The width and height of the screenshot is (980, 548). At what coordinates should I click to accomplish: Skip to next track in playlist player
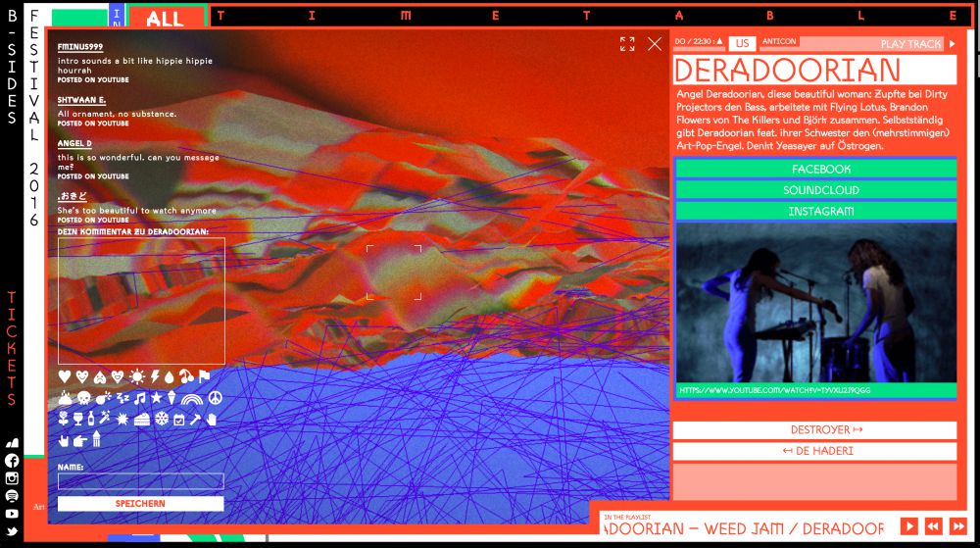click(x=957, y=526)
